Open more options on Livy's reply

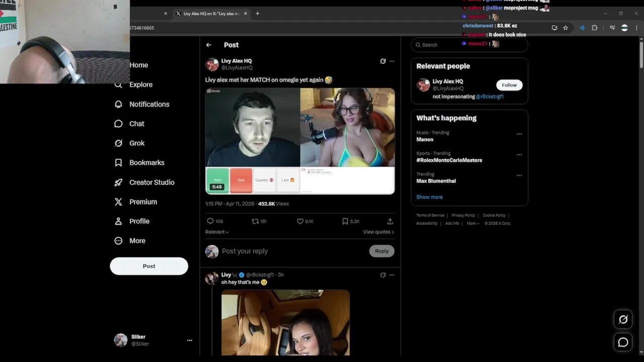(392, 275)
